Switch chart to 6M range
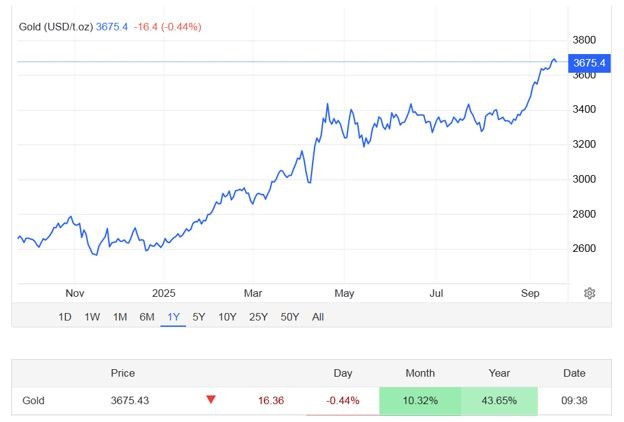This screenshot has height=422, width=624. coord(146,317)
